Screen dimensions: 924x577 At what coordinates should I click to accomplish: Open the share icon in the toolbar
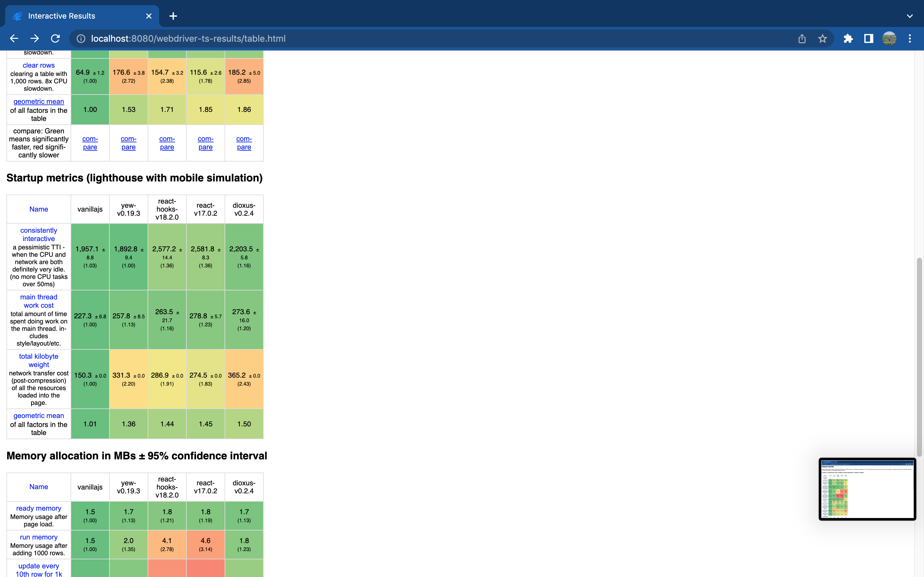click(801, 38)
